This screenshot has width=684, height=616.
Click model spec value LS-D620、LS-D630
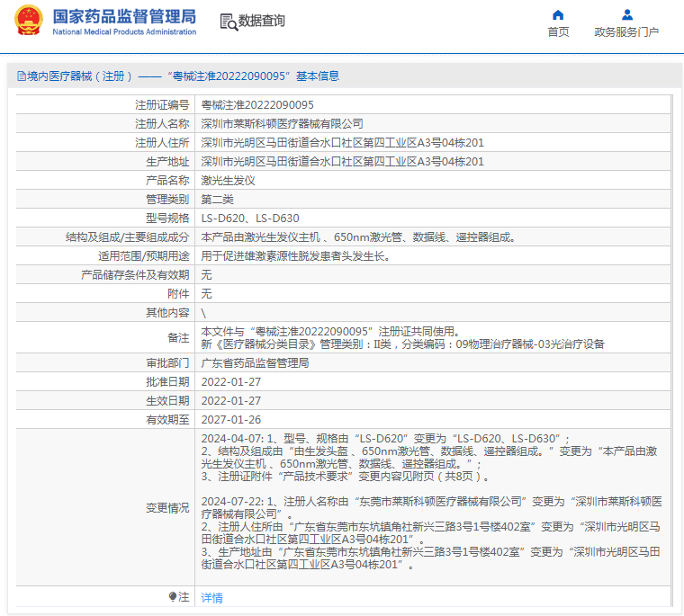[x=250, y=218]
